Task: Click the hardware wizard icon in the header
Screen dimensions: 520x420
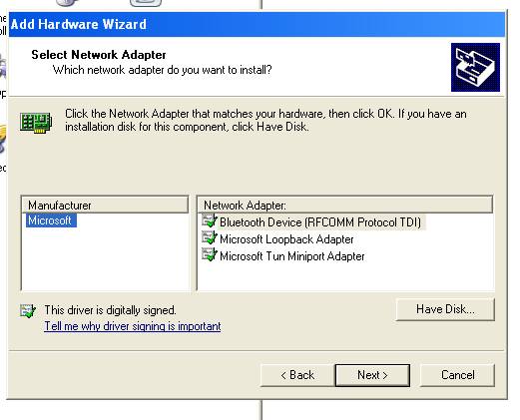Action: pos(475,67)
